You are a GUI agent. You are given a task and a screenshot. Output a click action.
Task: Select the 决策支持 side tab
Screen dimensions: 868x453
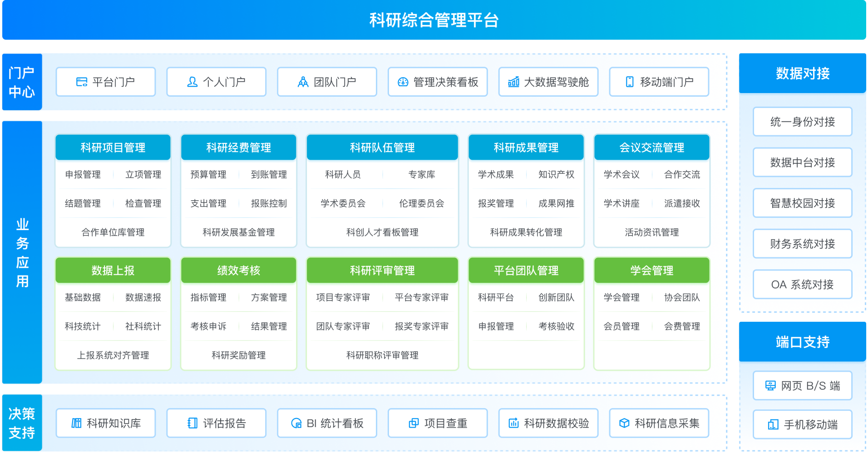(22, 423)
